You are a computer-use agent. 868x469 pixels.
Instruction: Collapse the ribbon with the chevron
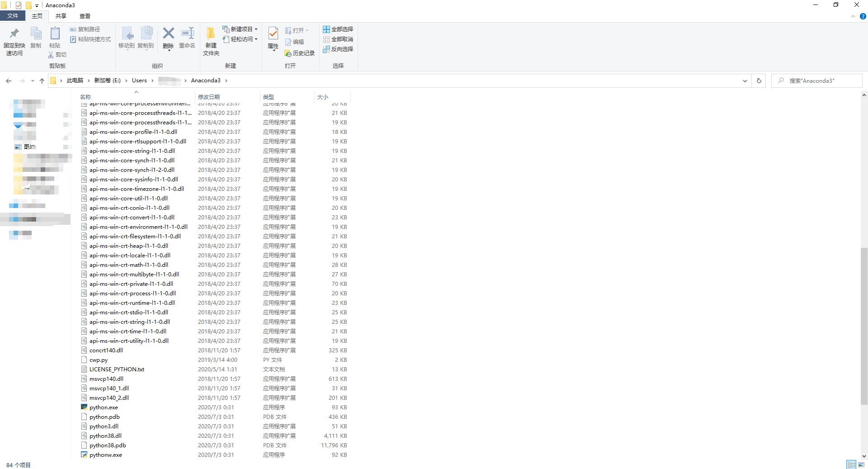[853, 16]
